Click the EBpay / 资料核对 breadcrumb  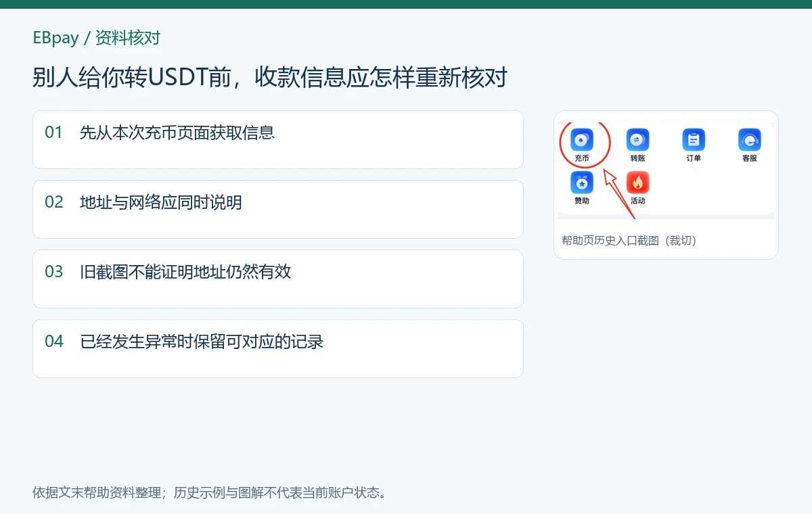(x=97, y=38)
